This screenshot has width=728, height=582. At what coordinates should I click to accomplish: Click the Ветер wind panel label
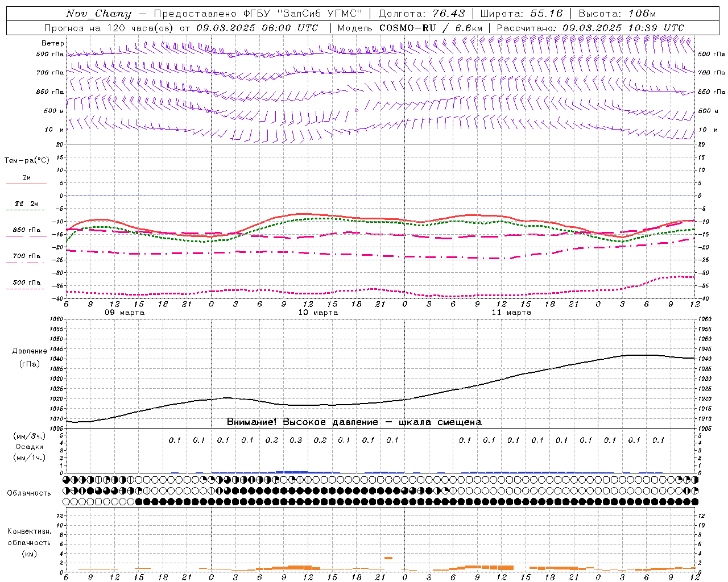[x=53, y=43]
